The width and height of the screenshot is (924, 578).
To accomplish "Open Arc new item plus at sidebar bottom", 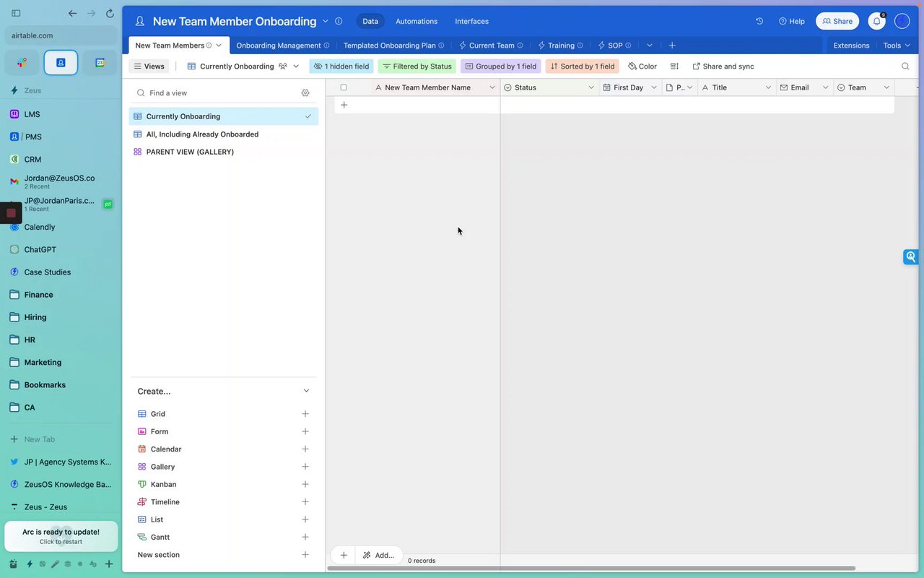I will pyautogui.click(x=108, y=564).
